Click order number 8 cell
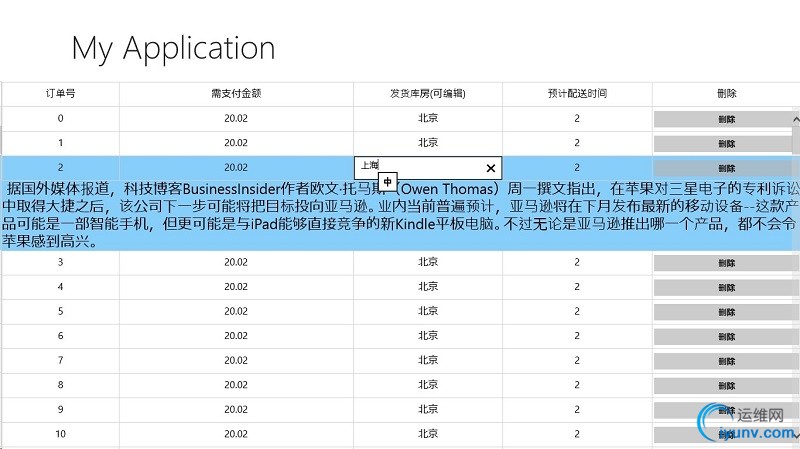The image size is (800, 449). pyautogui.click(x=61, y=385)
